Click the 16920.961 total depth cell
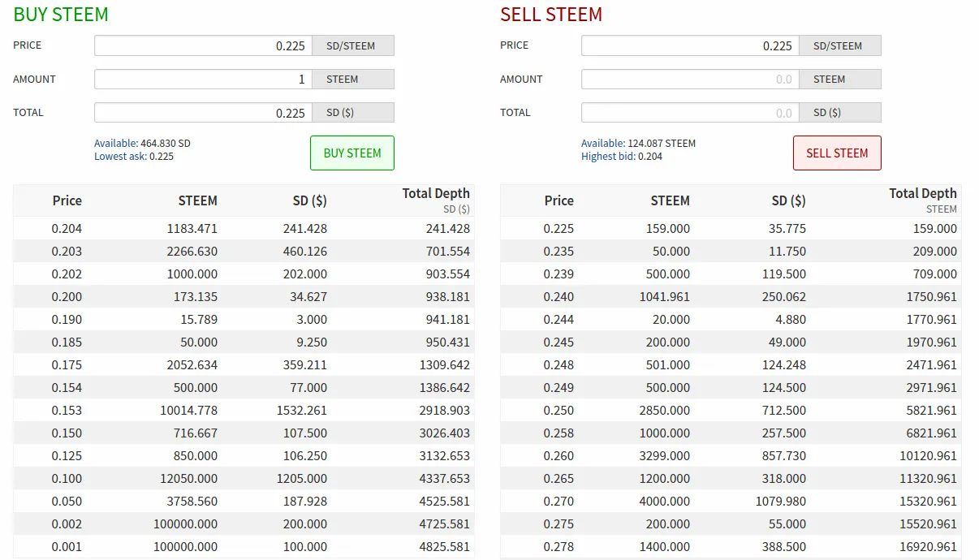The width and height of the screenshot is (979, 560). click(929, 547)
